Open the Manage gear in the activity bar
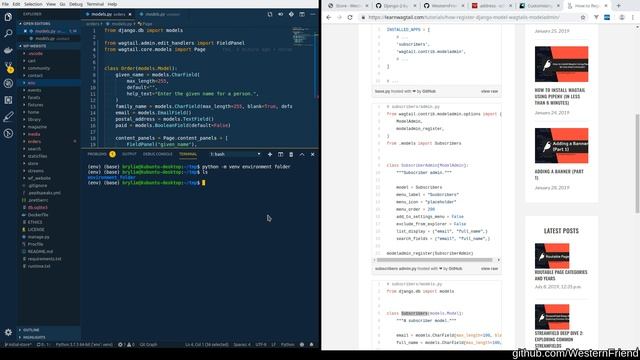Screen dimensions: 640x360 [x=8, y=332]
